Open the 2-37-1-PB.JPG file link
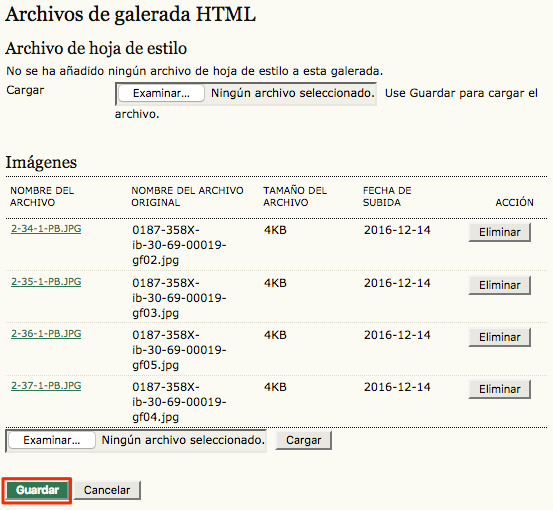553x510 pixels. coord(46,385)
